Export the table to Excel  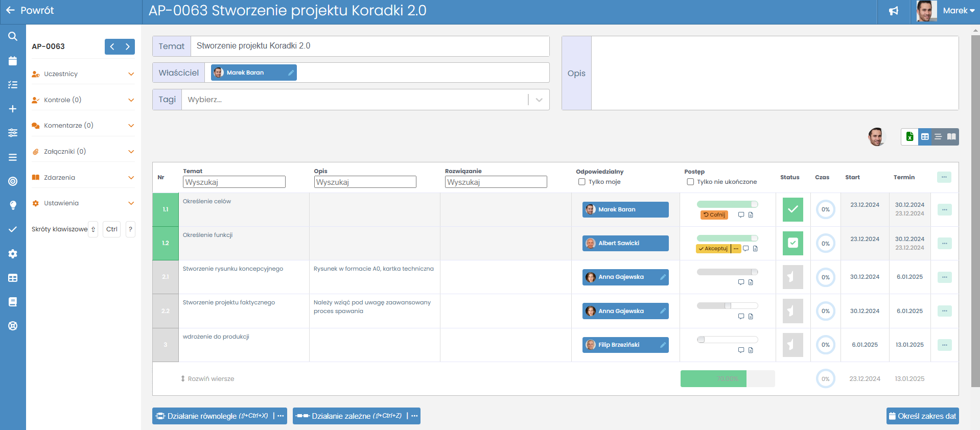point(909,137)
